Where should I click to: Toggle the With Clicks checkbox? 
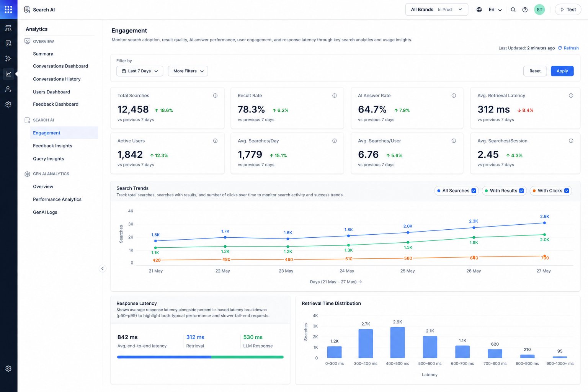pyautogui.click(x=567, y=191)
